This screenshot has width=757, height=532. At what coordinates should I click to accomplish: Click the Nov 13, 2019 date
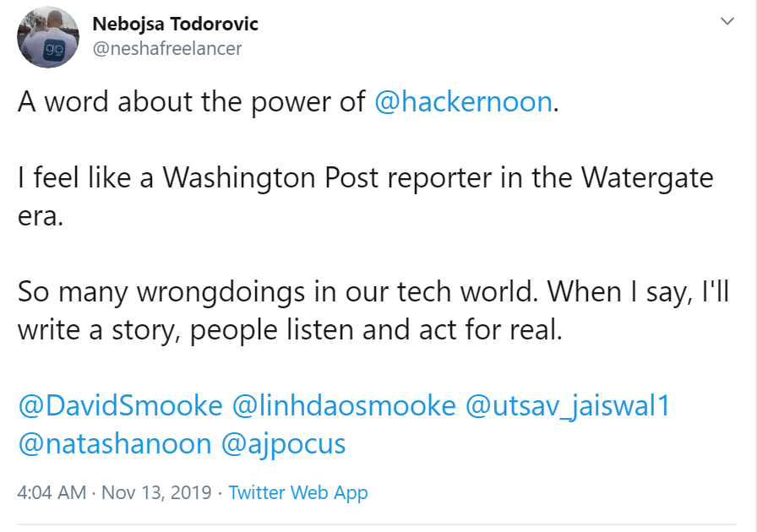(156, 492)
